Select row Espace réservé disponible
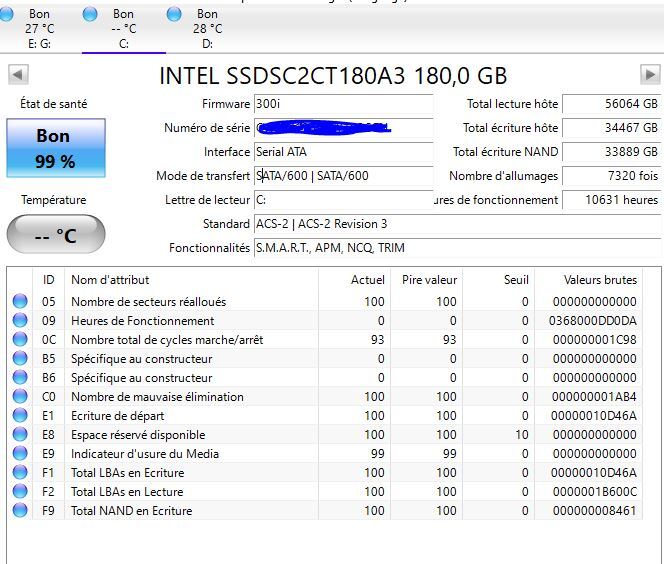Viewport: 664px width, 564px height. (x=325, y=434)
